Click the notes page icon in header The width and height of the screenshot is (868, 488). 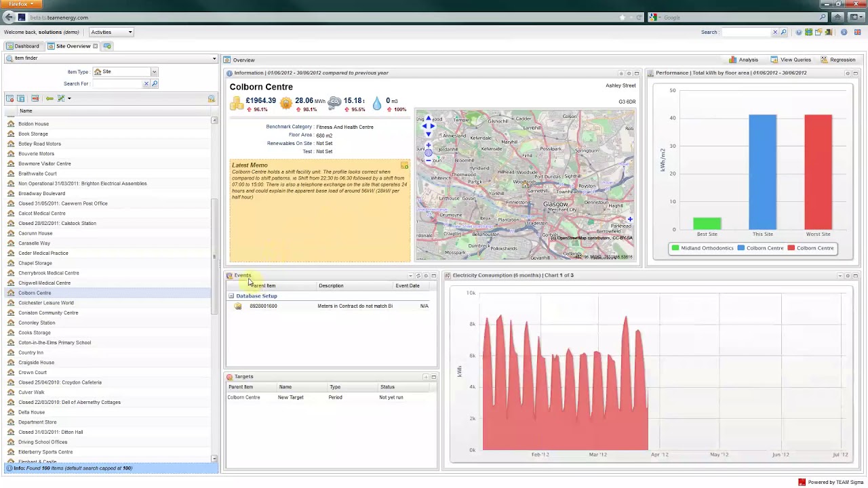[818, 32]
